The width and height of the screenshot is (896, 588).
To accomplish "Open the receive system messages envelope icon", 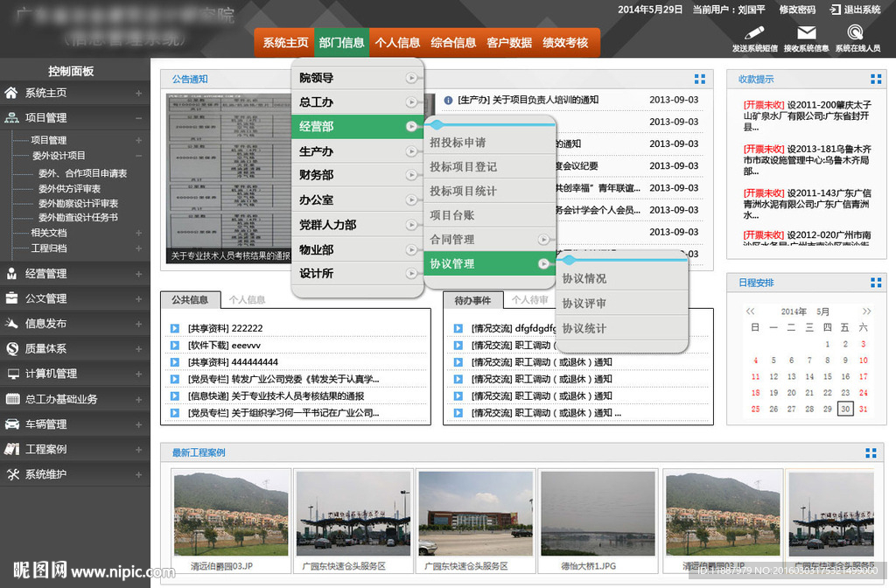I will pos(806,33).
